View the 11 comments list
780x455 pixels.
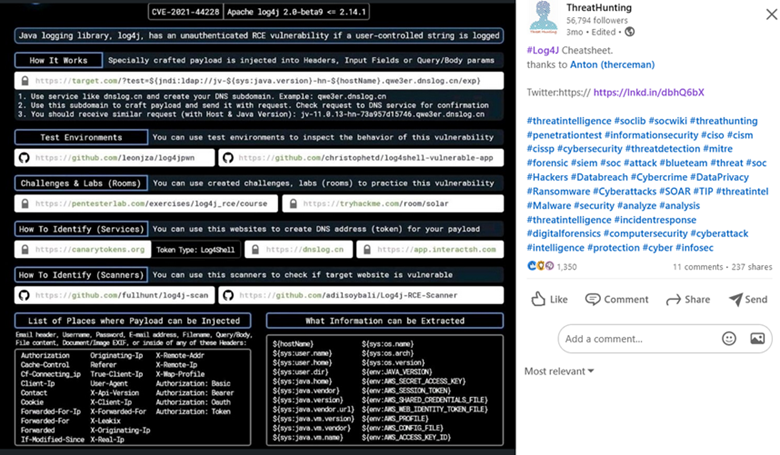(x=697, y=267)
